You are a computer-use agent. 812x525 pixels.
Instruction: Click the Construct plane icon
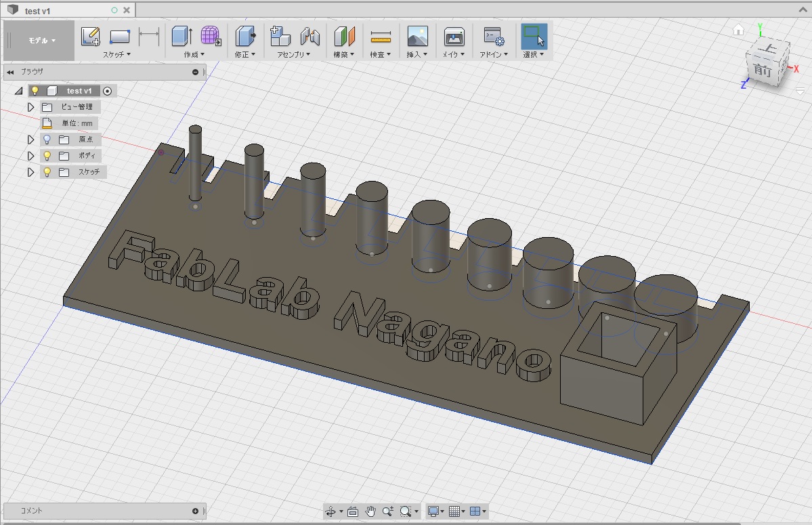[345, 37]
